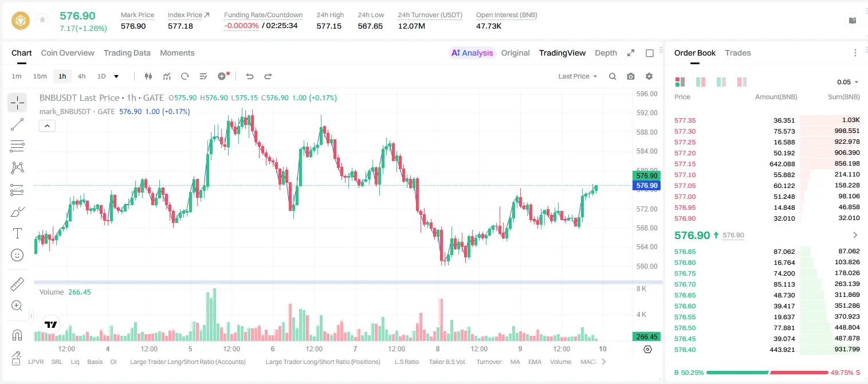Click the buy/sell ratio bar
This screenshot has width=868, height=384.
click(767, 373)
